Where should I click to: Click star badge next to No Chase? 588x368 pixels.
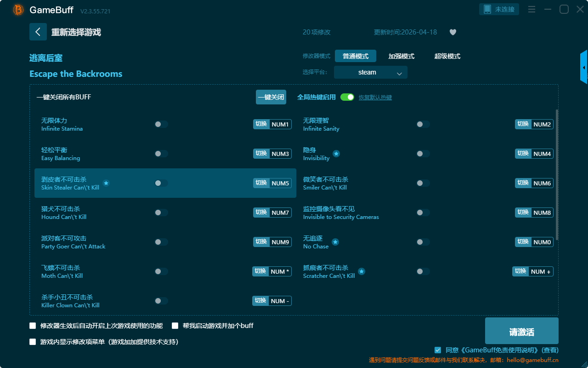click(335, 242)
